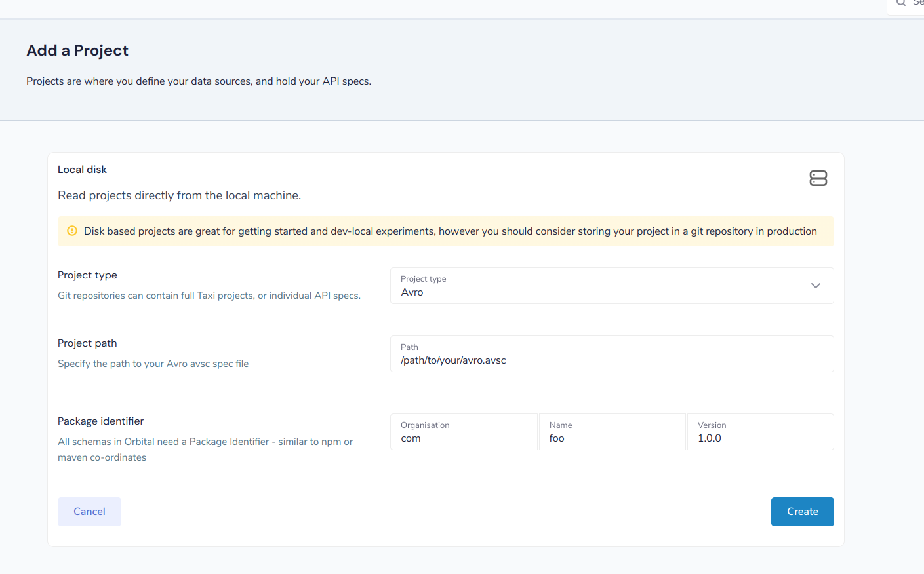The width and height of the screenshot is (924, 574).
Task: Click the search magnifier icon at top right
Action: pos(901,3)
